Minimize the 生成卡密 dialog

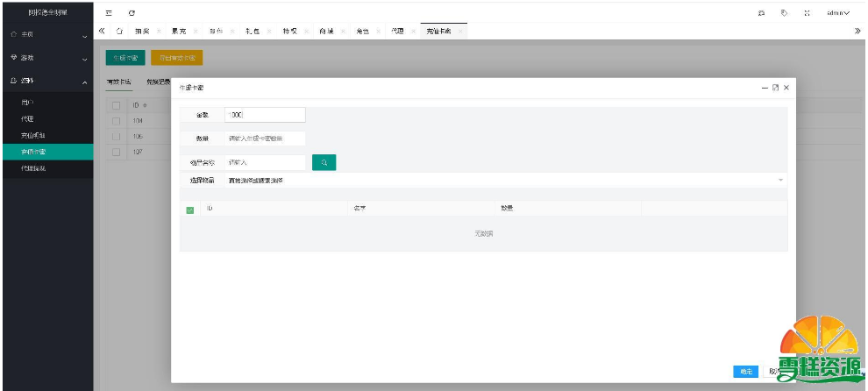pos(765,88)
